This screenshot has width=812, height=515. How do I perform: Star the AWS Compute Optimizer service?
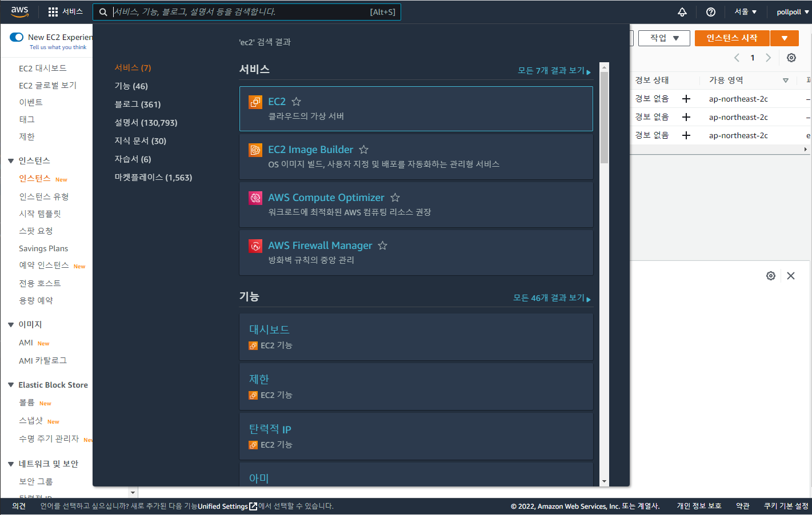395,198
